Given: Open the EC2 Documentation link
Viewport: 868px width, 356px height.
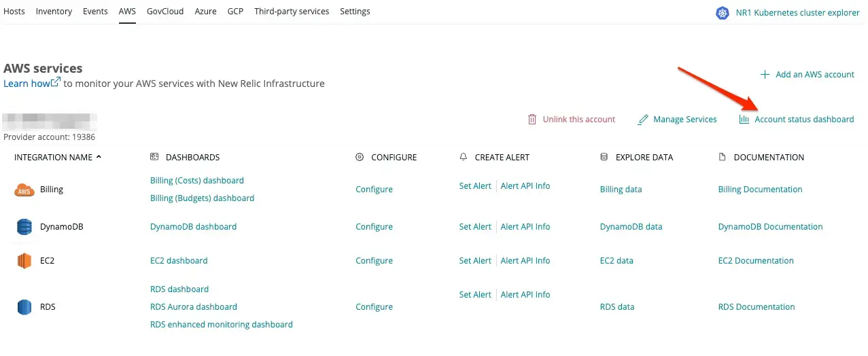Looking at the screenshot, I should pos(755,261).
